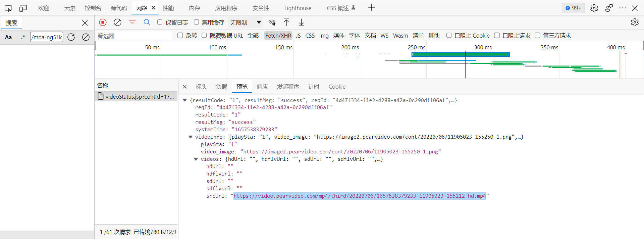Close the search panel
The height and width of the screenshot is (239, 644).
pyautogui.click(x=85, y=23)
